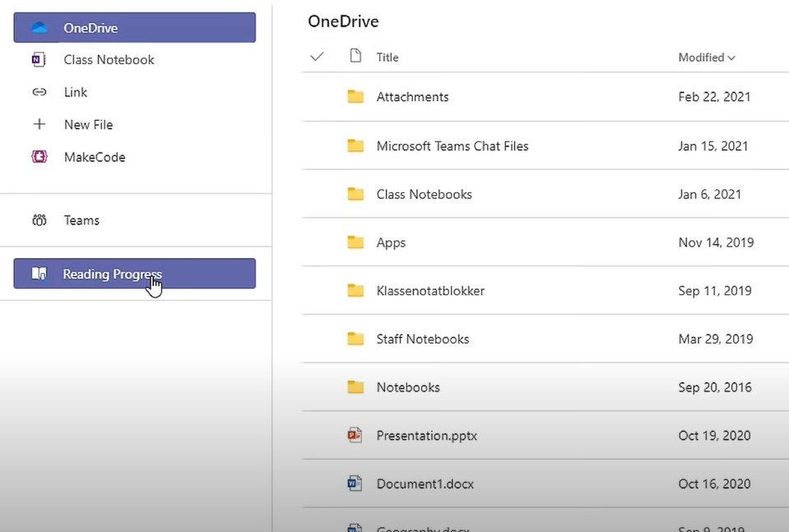Select the Teams entry in the navigation menu
The height and width of the screenshot is (532, 789).
point(81,220)
